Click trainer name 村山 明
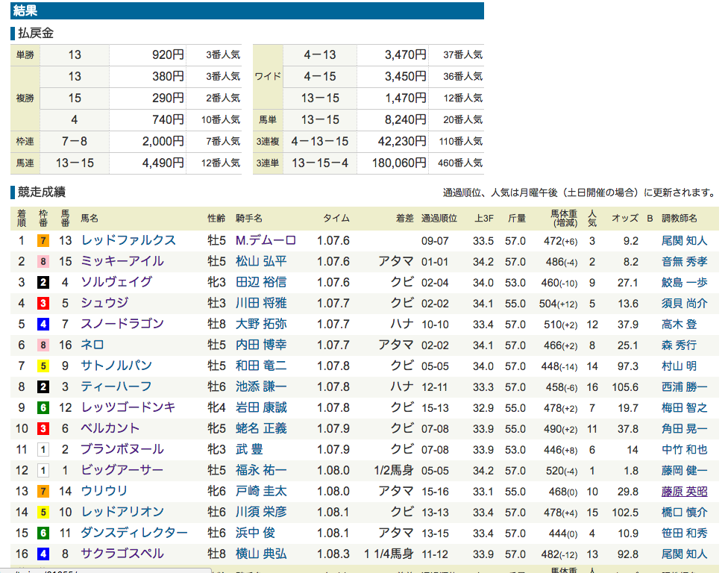The width and height of the screenshot is (728, 573). (x=679, y=366)
